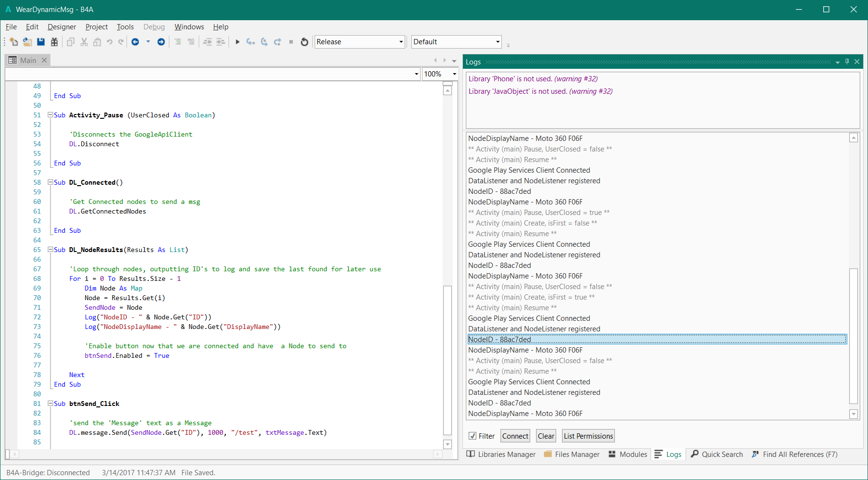868x480 pixels.
Task: Cut selection using scissors icon
Action: (x=84, y=42)
